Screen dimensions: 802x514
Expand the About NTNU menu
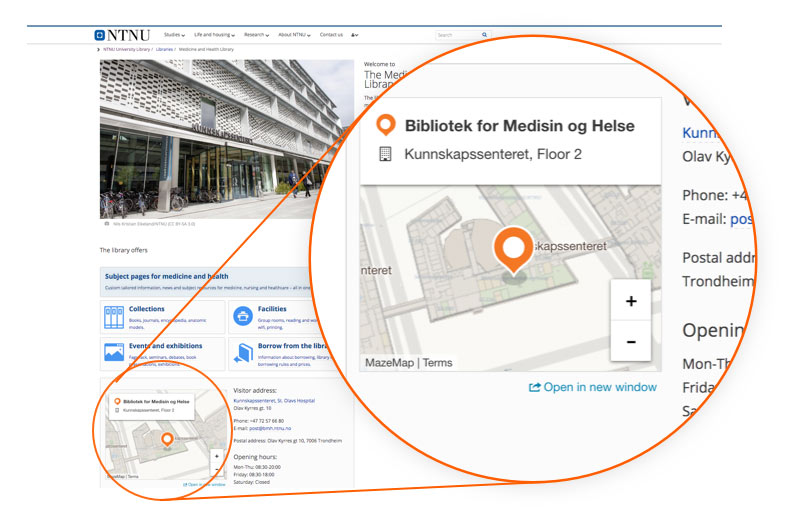tap(294, 35)
